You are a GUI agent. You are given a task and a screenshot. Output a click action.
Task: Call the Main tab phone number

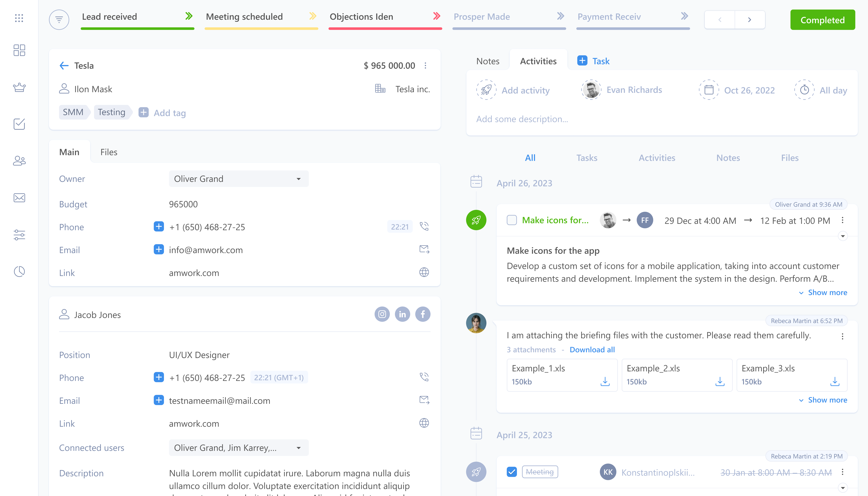(424, 227)
